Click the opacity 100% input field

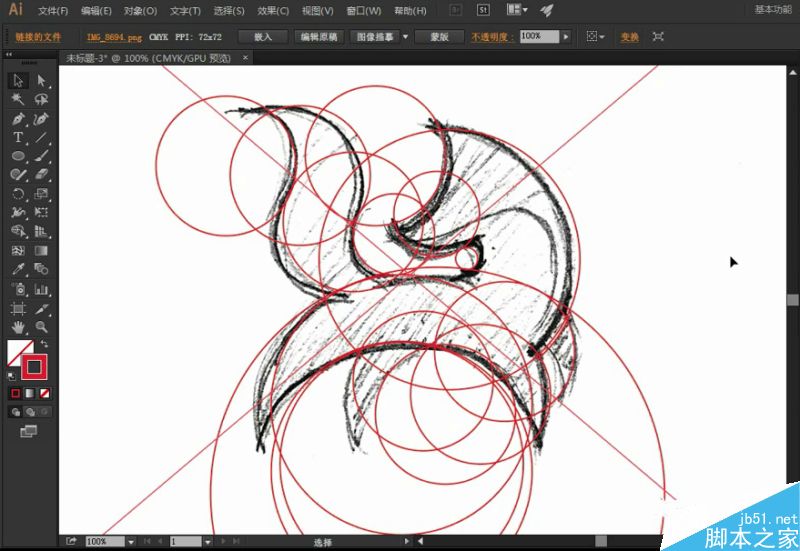click(x=539, y=36)
